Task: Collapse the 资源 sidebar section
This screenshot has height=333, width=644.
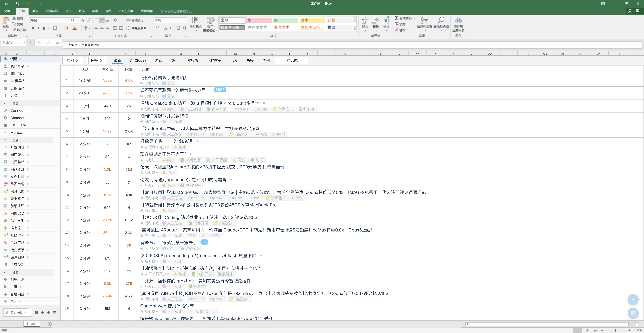Action: [x=5, y=103]
